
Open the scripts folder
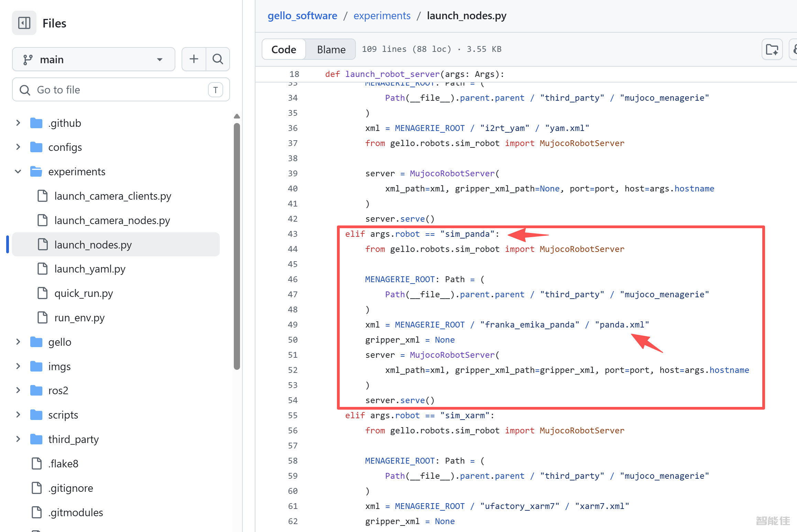tap(63, 415)
